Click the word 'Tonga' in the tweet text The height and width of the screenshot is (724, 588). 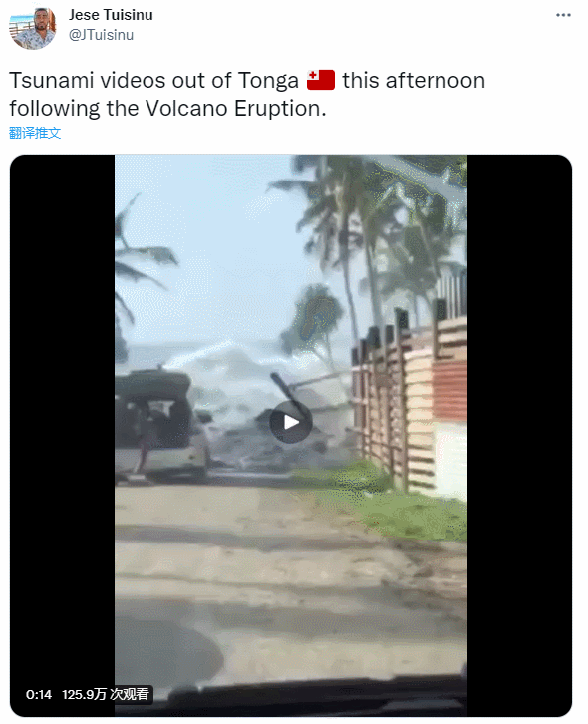268,81
